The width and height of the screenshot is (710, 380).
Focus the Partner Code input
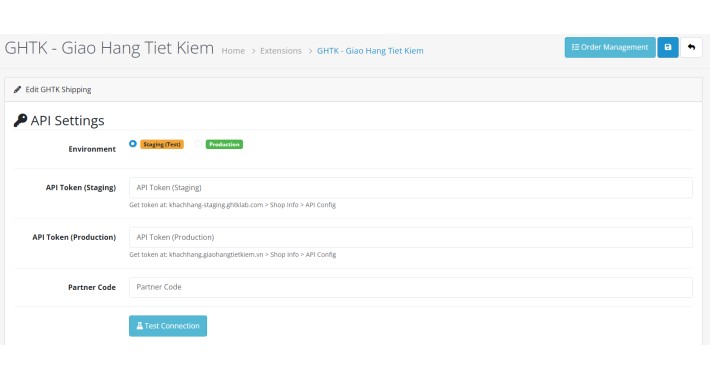click(x=411, y=287)
